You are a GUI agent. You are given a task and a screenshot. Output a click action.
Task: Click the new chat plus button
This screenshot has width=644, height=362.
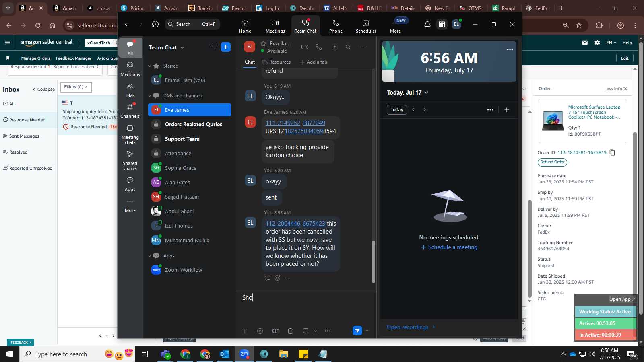pyautogui.click(x=226, y=47)
